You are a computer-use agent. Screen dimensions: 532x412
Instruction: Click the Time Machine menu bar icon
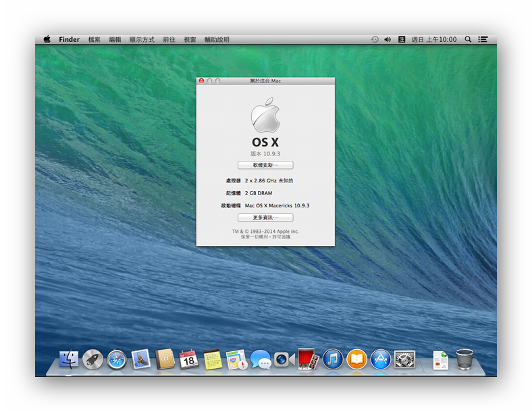point(375,39)
